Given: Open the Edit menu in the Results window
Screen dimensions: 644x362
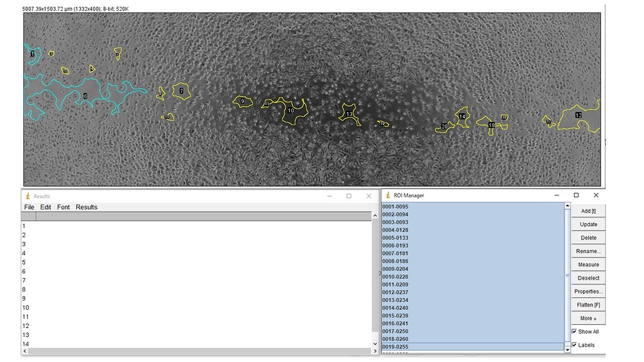Looking at the screenshot, I should pos(45,207).
